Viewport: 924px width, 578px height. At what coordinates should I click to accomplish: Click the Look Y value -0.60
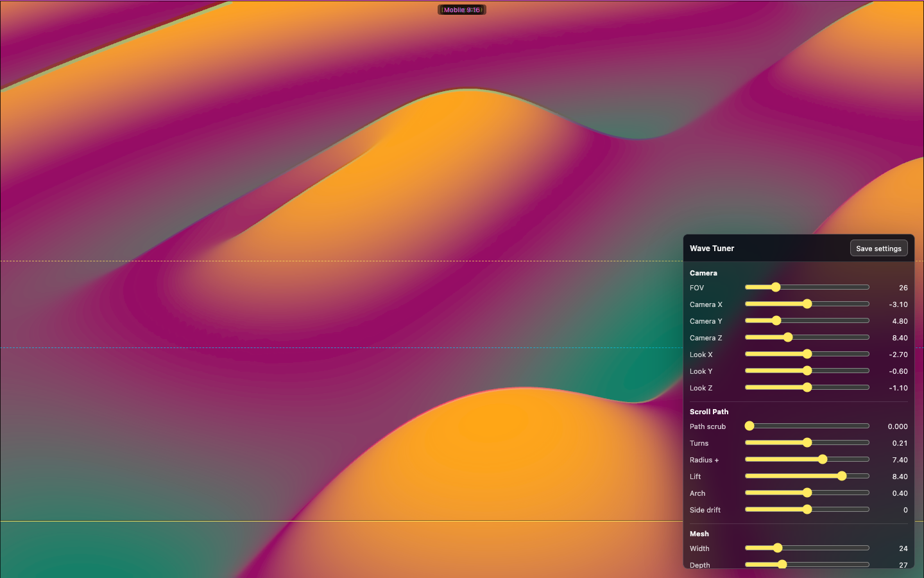coord(898,371)
